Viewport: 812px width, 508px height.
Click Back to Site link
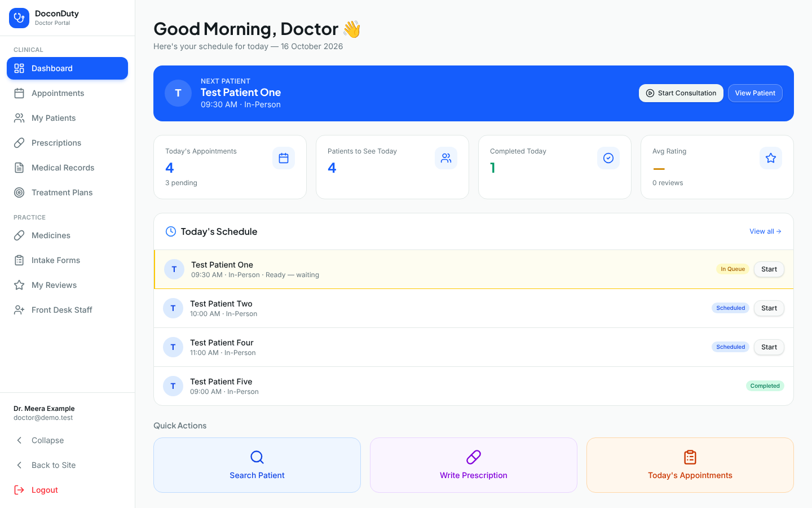[x=68, y=465]
